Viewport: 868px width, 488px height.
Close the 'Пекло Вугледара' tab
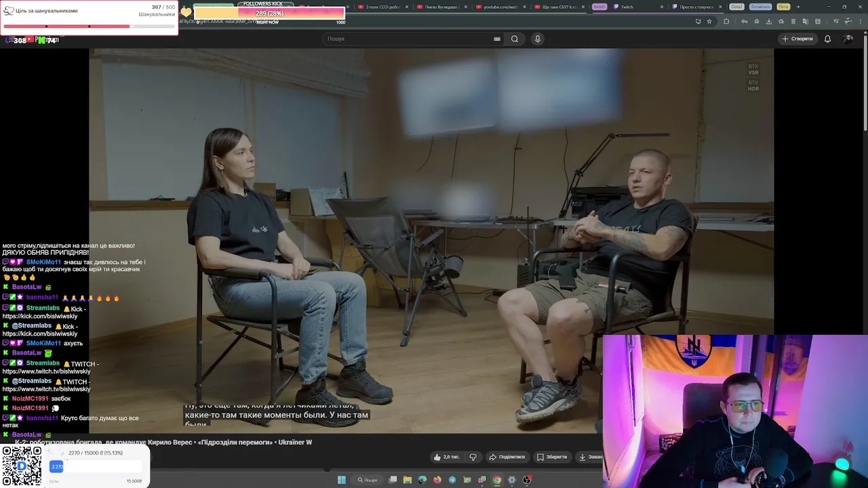coord(465,7)
